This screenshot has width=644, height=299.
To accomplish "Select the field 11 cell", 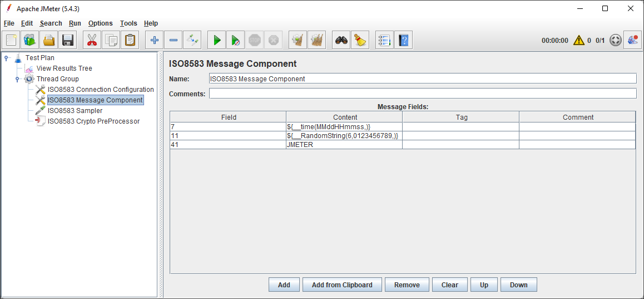I will [229, 136].
